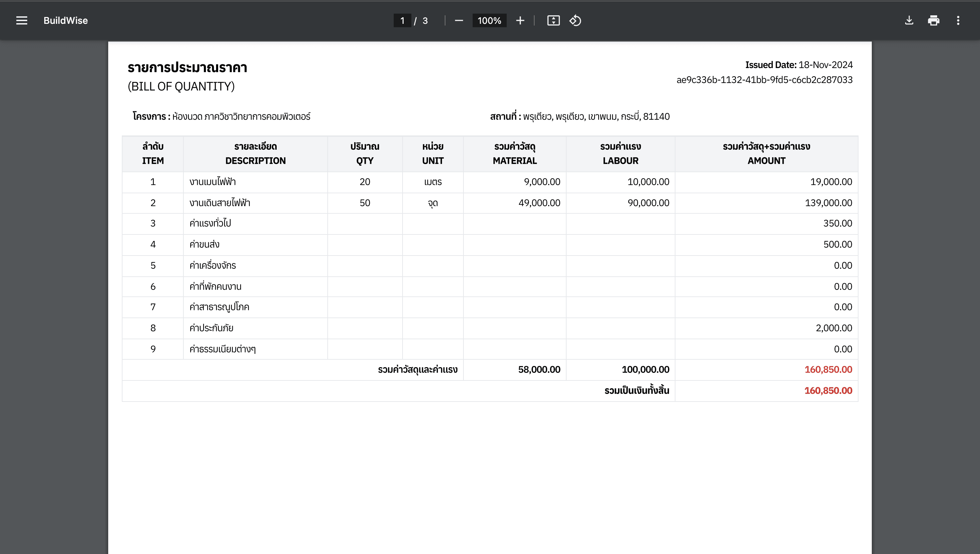The image size is (980, 554).
Task: Click the red grand total 160,850.00
Action: 828,390
